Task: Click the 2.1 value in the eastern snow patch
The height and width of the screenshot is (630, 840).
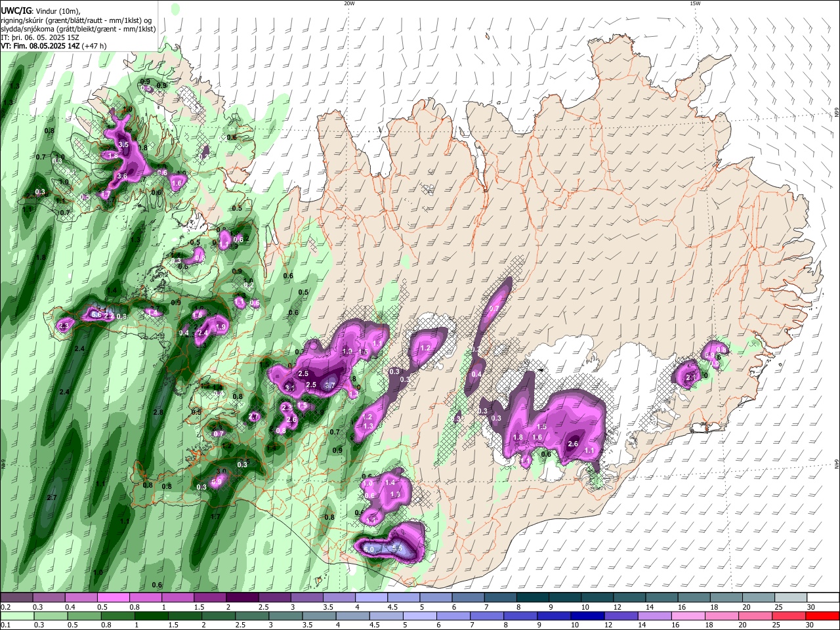Action: point(690,378)
